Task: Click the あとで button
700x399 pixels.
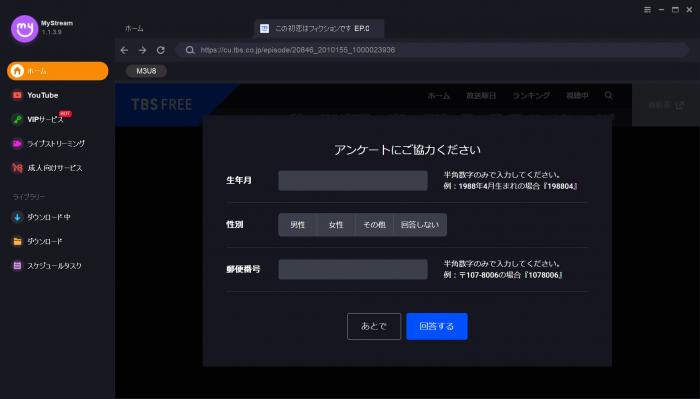Action: point(374,326)
